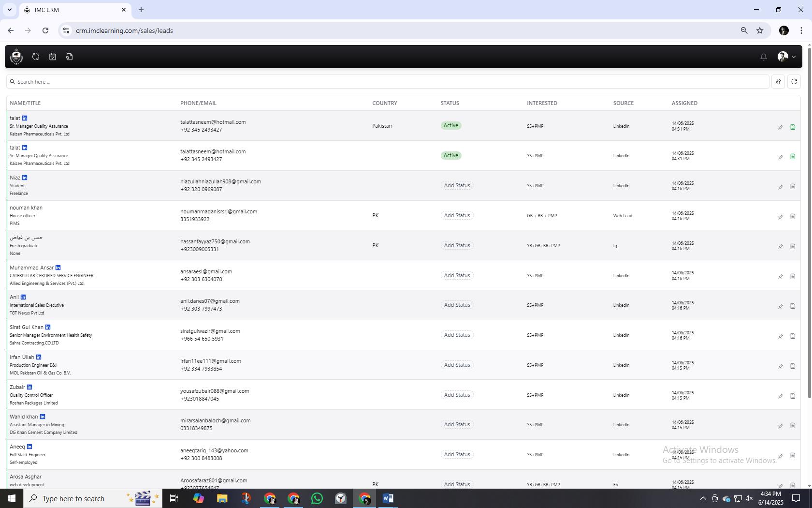Click the Windows Start button
This screenshot has width=812, height=508.
(x=12, y=498)
